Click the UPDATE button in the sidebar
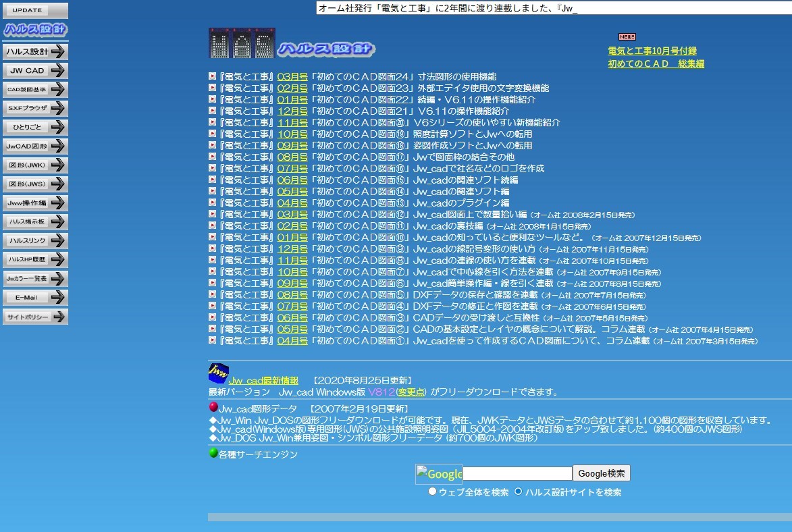The image size is (792, 532). point(35,10)
